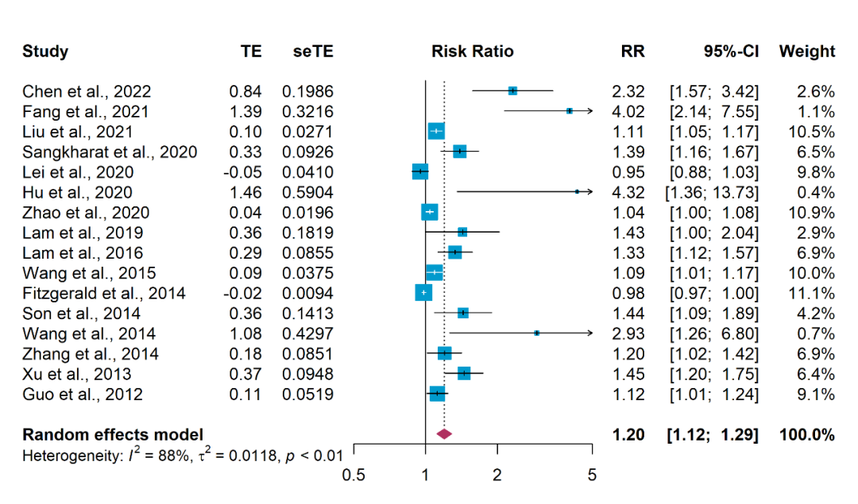Click the blue square for Lei et al., 2020
858x504 pixels.
coord(420,172)
